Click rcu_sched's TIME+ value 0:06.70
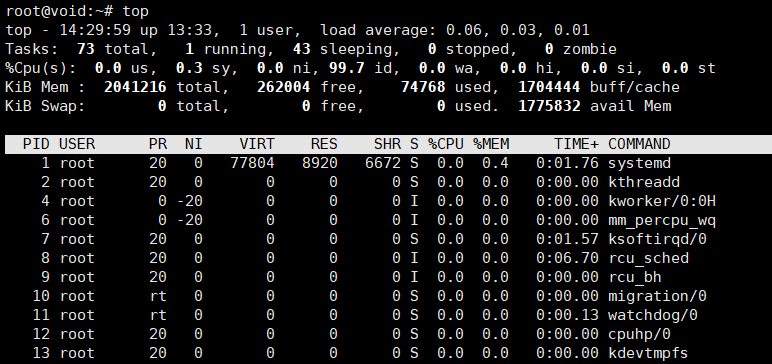The width and height of the screenshot is (772, 364). coord(567,258)
